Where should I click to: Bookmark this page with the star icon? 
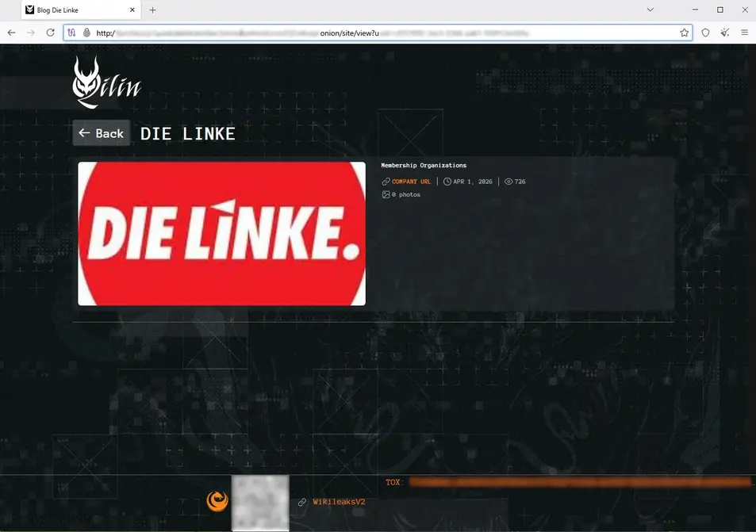click(x=684, y=33)
